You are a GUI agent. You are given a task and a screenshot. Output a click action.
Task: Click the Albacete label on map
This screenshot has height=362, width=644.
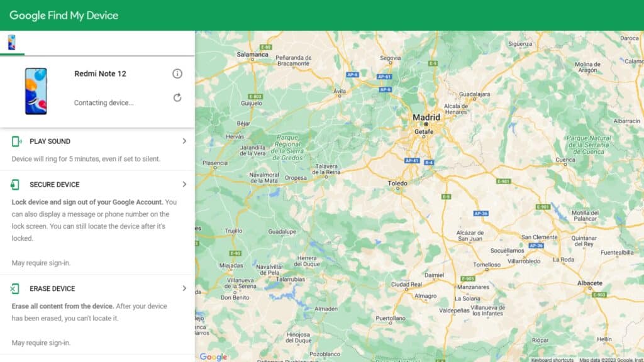590,283
